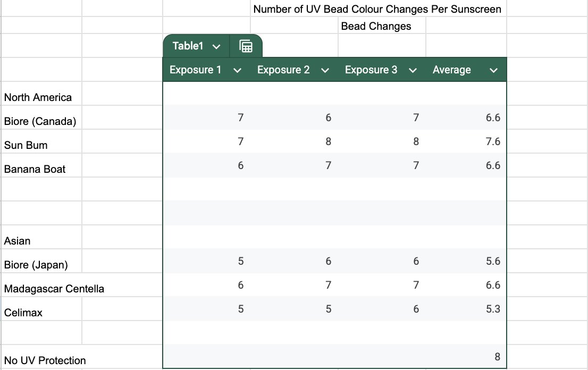The width and height of the screenshot is (588, 370).
Task: Select the Sun Bum average value 7.6
Action: (x=492, y=141)
